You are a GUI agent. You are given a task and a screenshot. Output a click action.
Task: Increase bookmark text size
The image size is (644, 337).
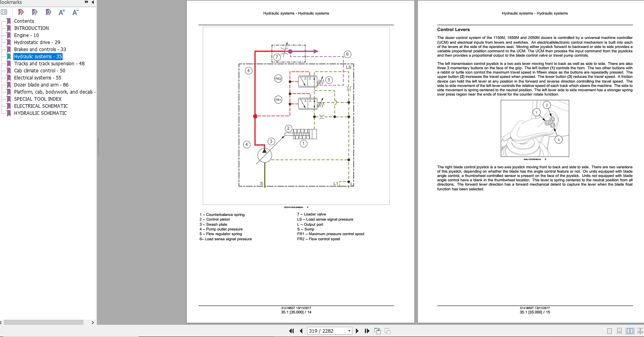click(x=61, y=12)
